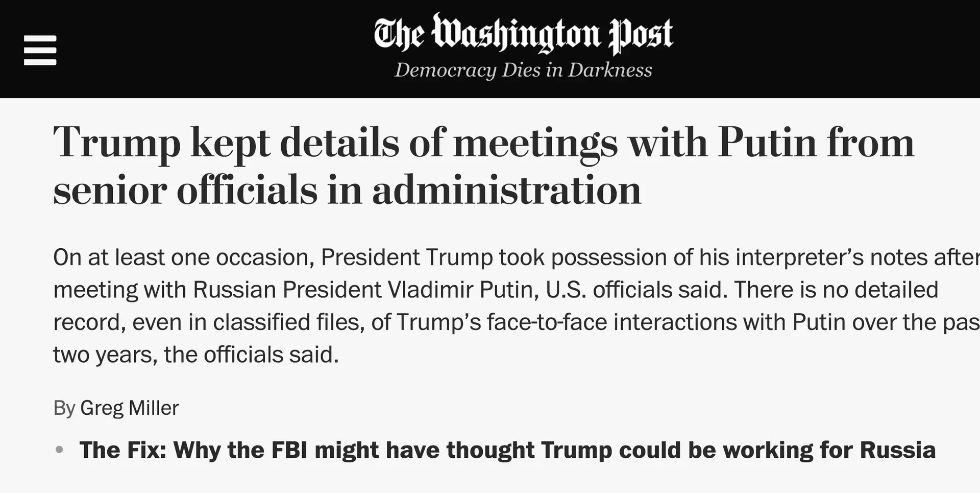Viewport: 980px width, 493px height.
Task: Open the hamburger sections menu
Action: coord(40,50)
